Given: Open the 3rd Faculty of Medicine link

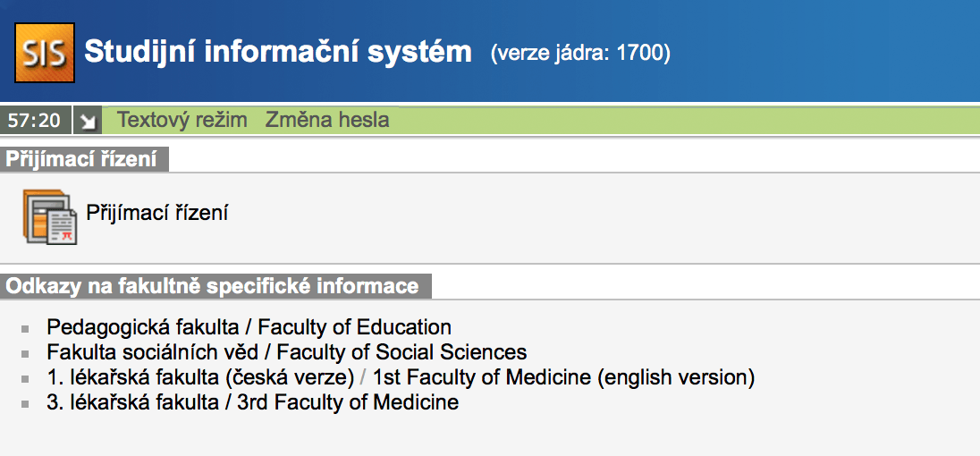Looking at the screenshot, I should (x=252, y=402).
